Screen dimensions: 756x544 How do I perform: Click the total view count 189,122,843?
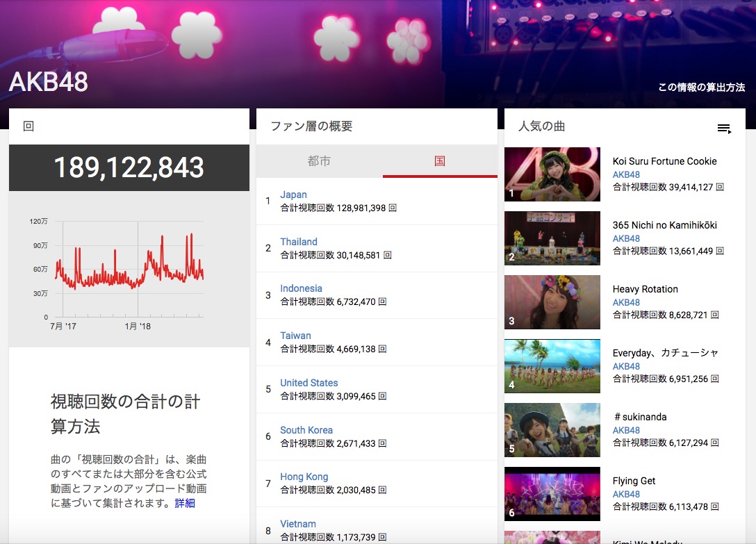(129, 167)
